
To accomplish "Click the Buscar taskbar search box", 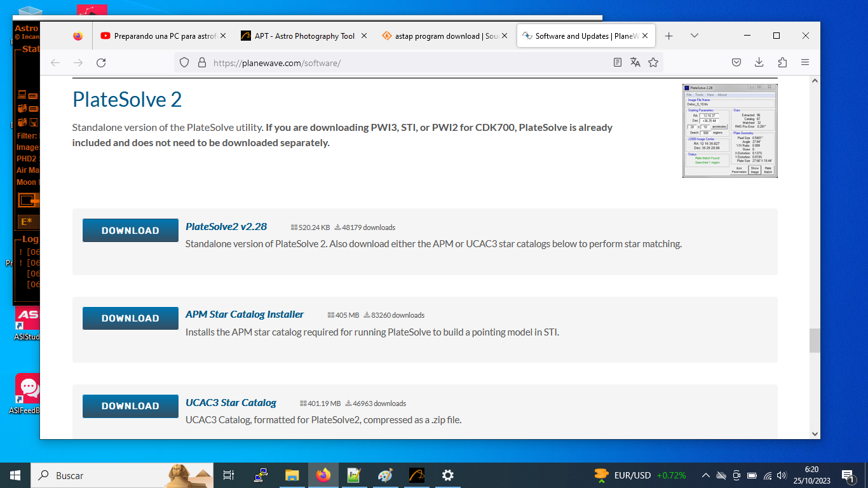I will coord(122,475).
